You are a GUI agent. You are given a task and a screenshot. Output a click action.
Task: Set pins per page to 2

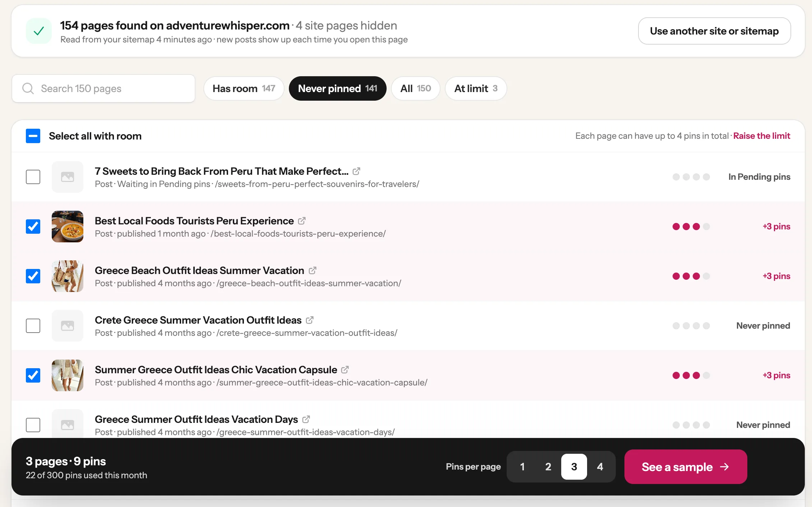548,467
